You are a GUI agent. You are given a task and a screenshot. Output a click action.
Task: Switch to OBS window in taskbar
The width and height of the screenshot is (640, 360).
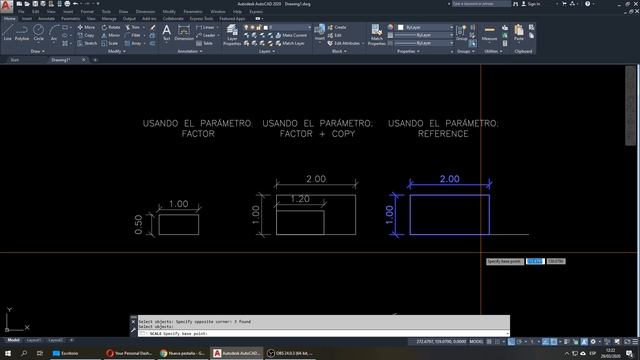pos(290,353)
